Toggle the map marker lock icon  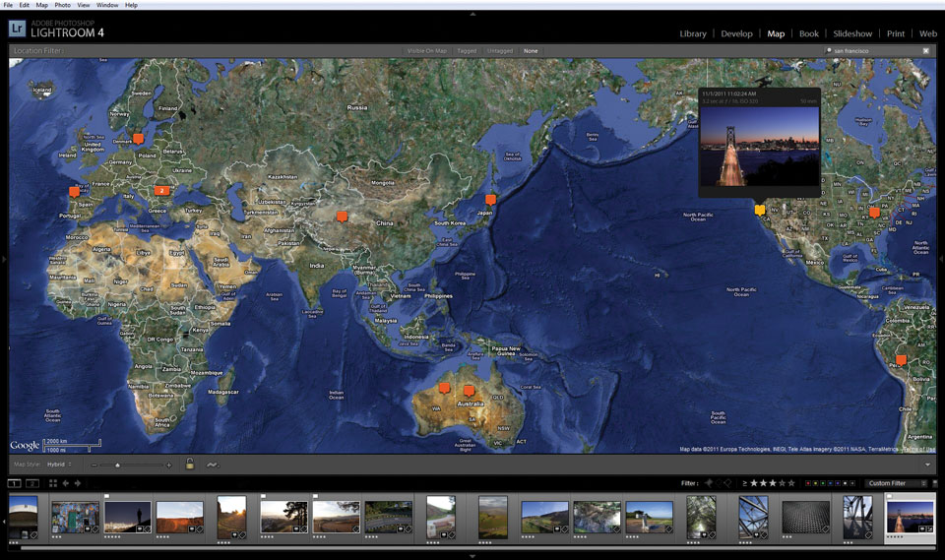[x=189, y=464]
